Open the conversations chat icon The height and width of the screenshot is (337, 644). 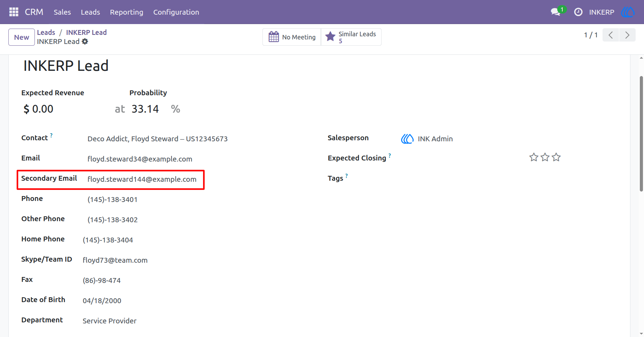point(555,12)
